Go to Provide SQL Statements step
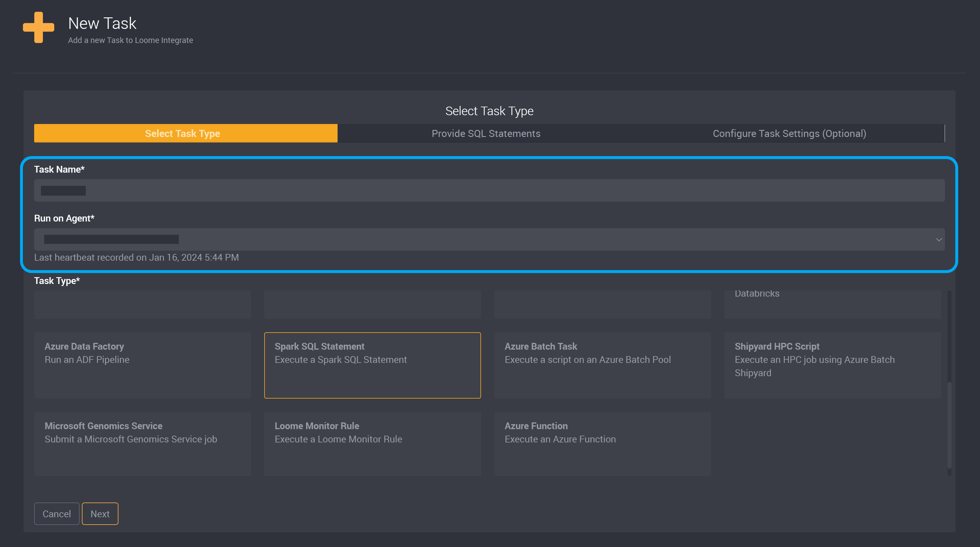 [486, 133]
